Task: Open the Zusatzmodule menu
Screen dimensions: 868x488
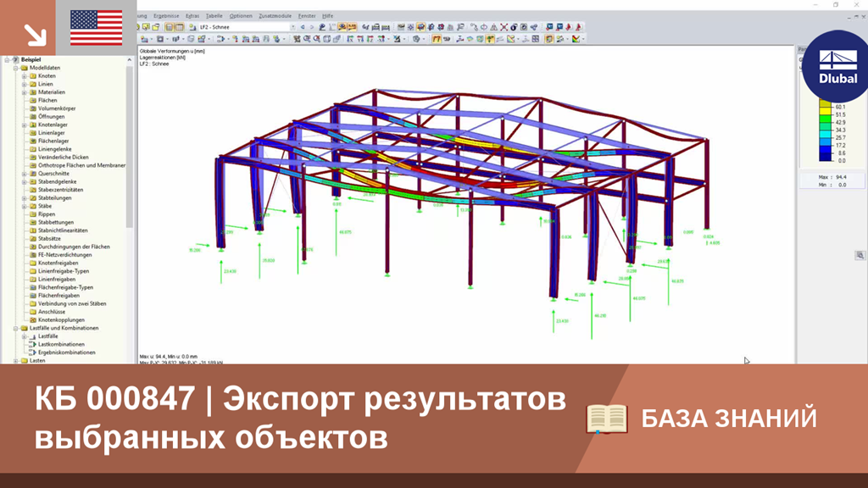Action: (275, 16)
